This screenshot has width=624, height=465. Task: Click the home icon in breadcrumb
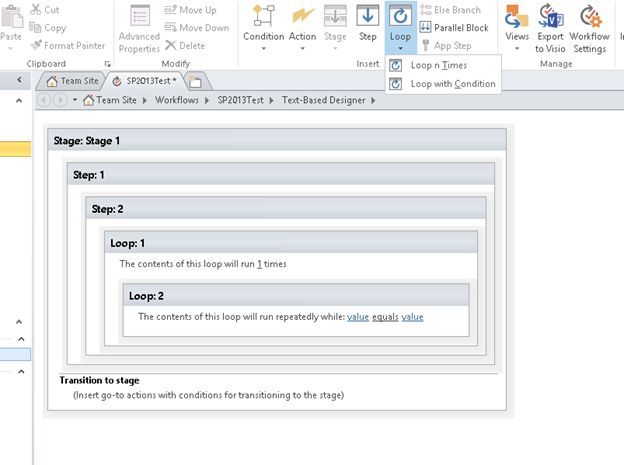click(x=88, y=100)
